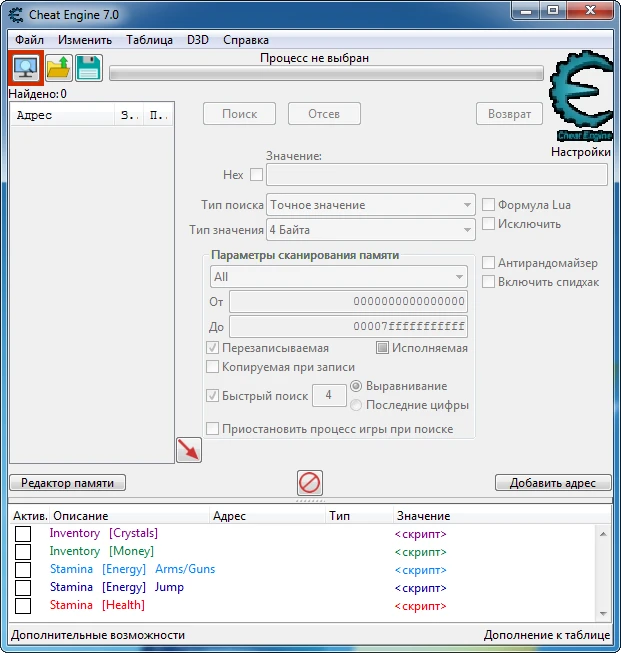Select the Stamina [Energy] Arms/Guns text
621x653 pixels.
click(x=132, y=569)
